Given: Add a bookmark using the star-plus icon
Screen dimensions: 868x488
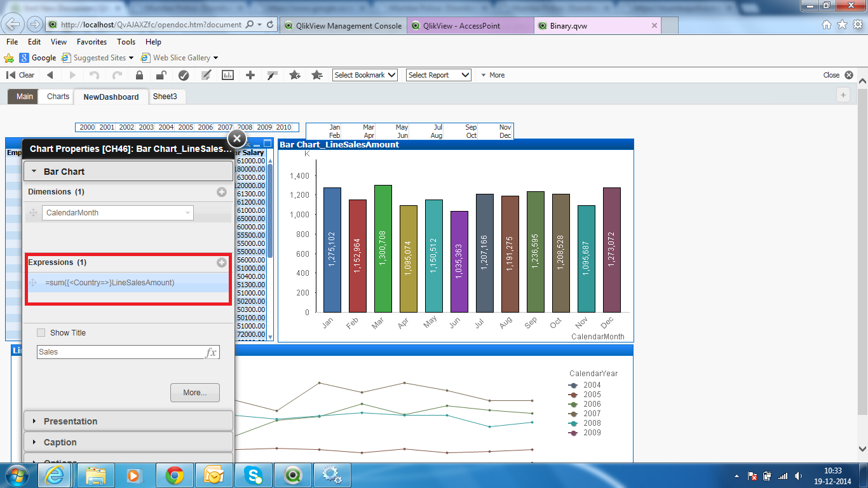Looking at the screenshot, I should click(295, 75).
